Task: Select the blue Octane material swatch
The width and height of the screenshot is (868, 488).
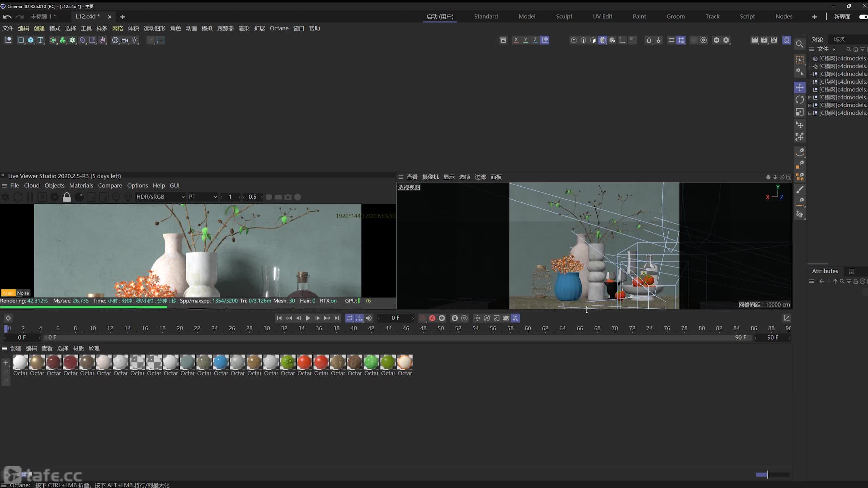Action: (221, 362)
